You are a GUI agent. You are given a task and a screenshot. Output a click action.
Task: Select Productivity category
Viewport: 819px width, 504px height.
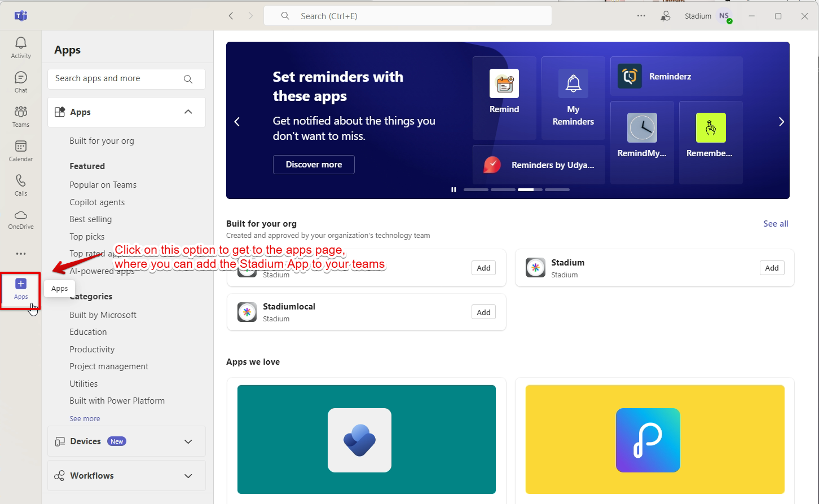92,350
